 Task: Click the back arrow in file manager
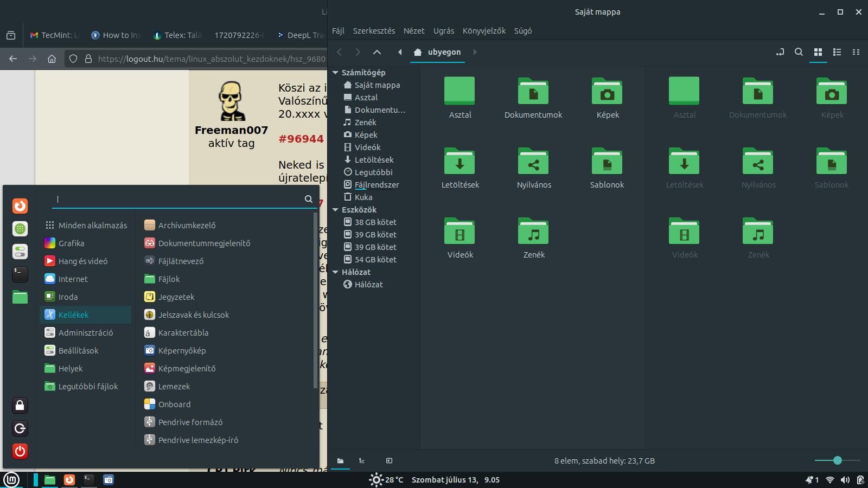[x=340, y=52]
